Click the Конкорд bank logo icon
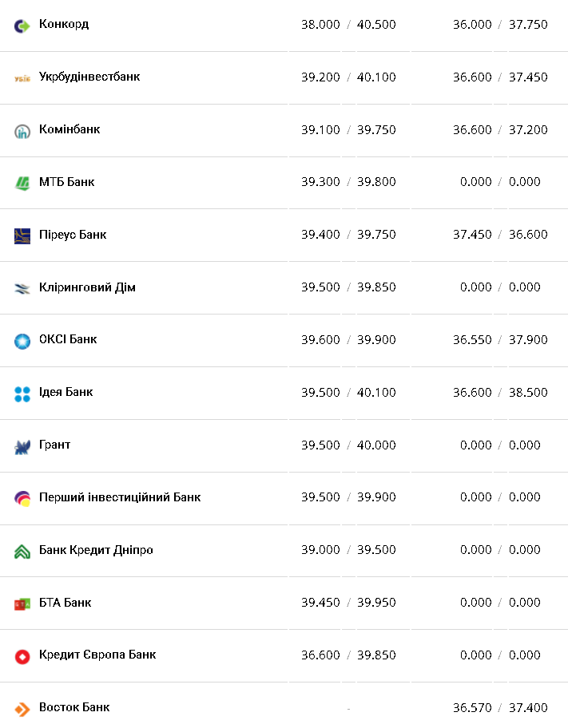 pyautogui.click(x=22, y=26)
